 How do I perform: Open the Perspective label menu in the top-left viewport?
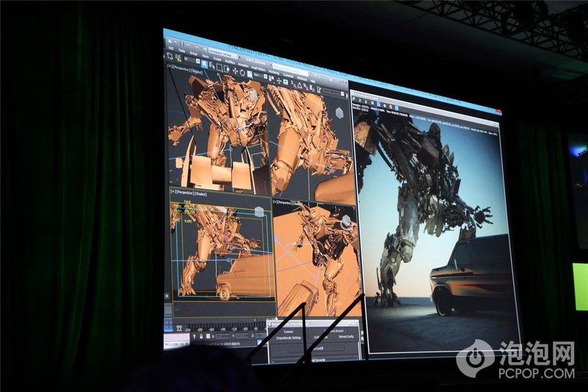(x=182, y=69)
